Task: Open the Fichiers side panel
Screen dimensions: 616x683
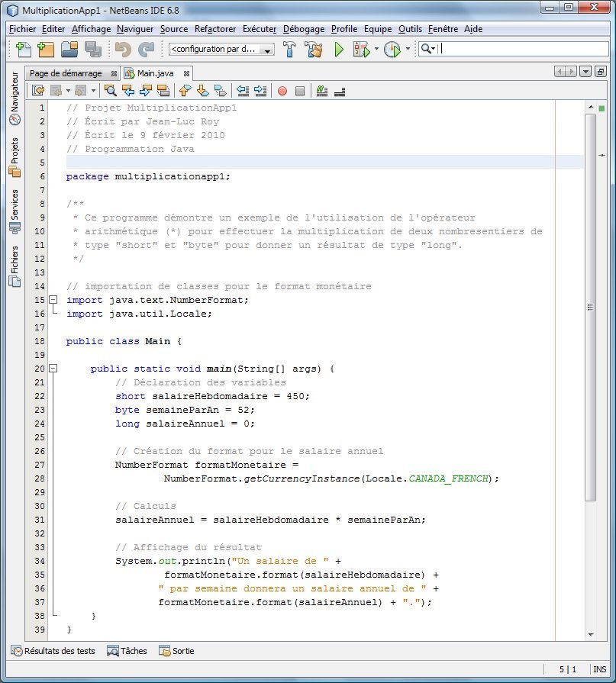Action: [x=15, y=266]
